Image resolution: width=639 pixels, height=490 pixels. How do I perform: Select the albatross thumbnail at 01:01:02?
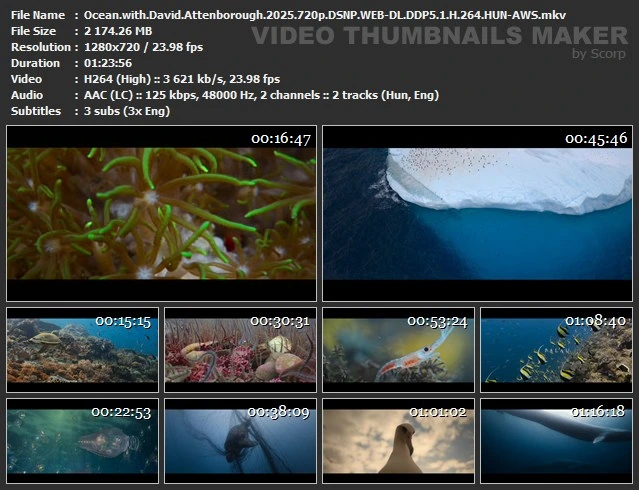(x=399, y=441)
